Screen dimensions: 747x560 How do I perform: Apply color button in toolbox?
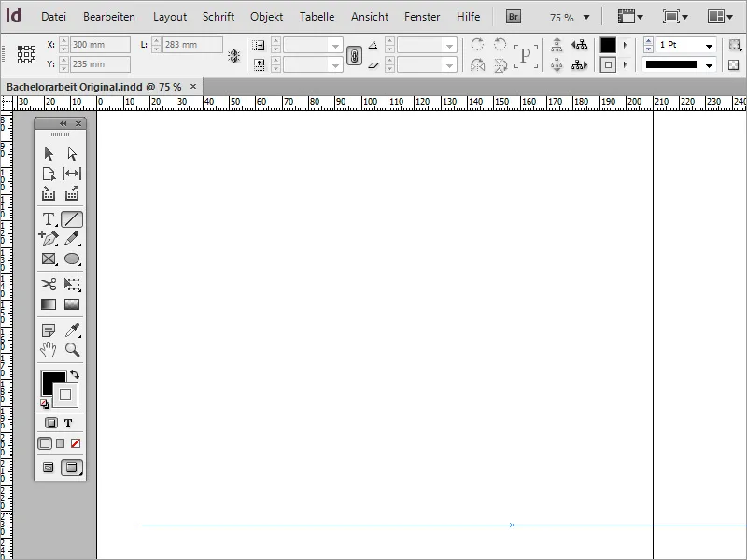45,443
